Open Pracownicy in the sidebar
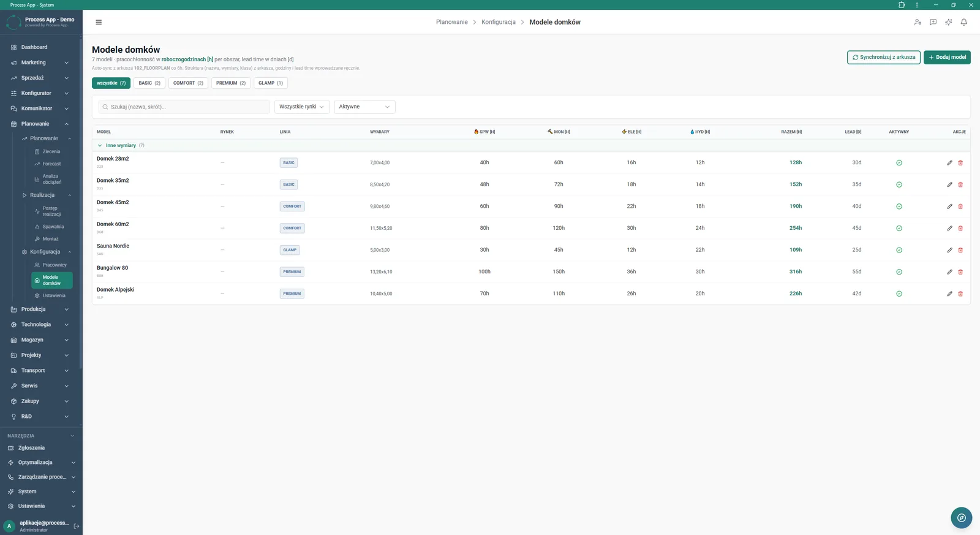Viewport: 980px width, 535px height. coord(51,265)
